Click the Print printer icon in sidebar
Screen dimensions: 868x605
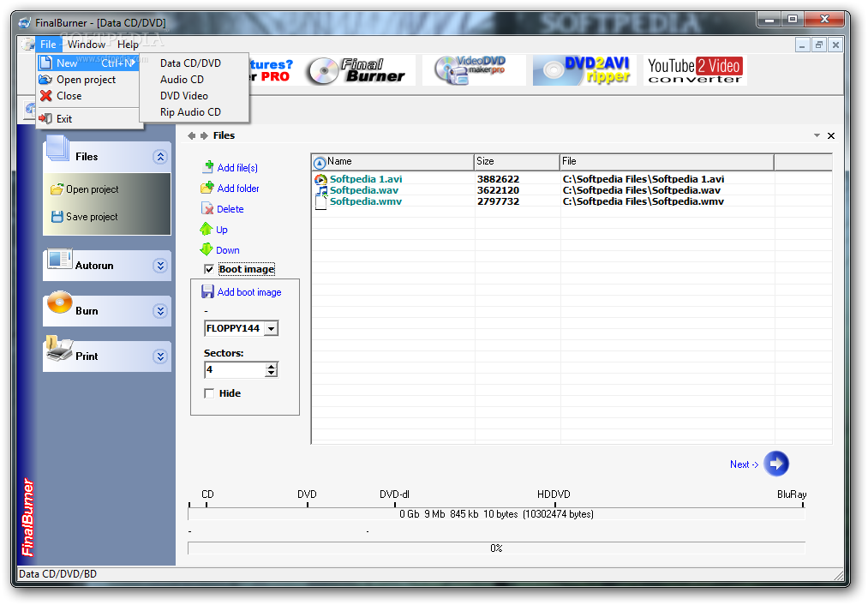[59, 349]
